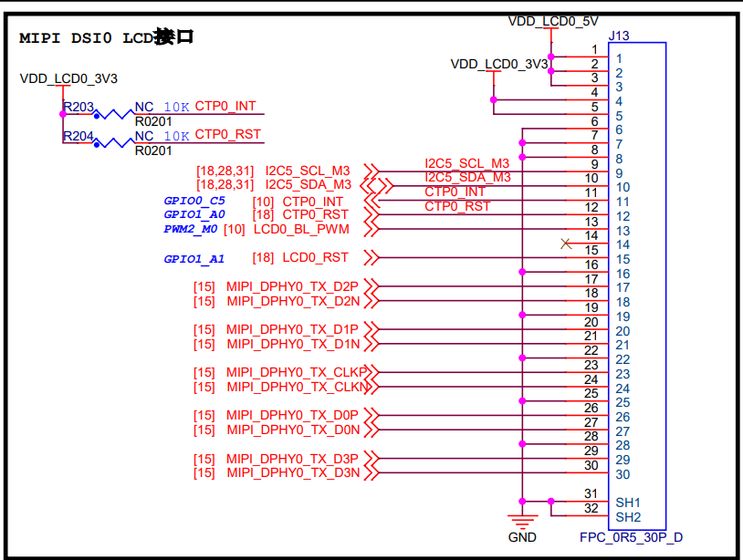Click pin 1 inside connector J13
743x560 pixels.
coord(619,58)
